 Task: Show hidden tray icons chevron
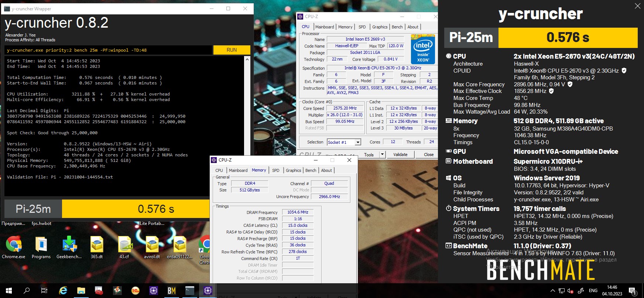click(553, 291)
